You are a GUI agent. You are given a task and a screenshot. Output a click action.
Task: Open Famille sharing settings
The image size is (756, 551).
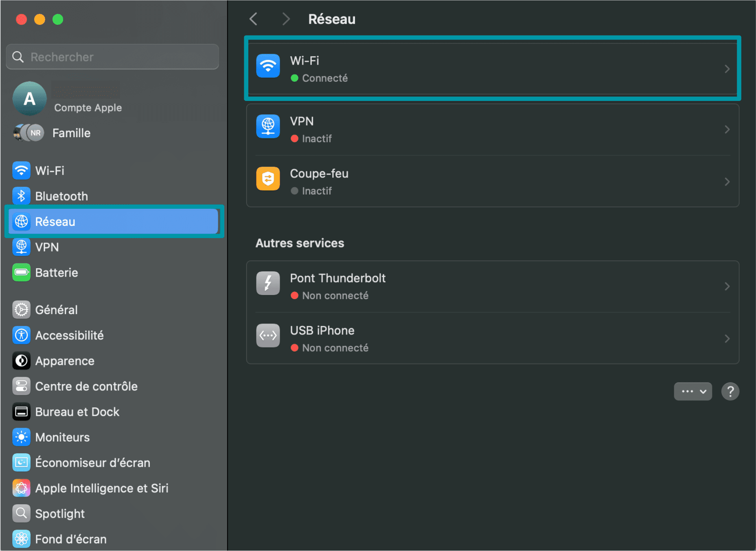click(x=71, y=133)
